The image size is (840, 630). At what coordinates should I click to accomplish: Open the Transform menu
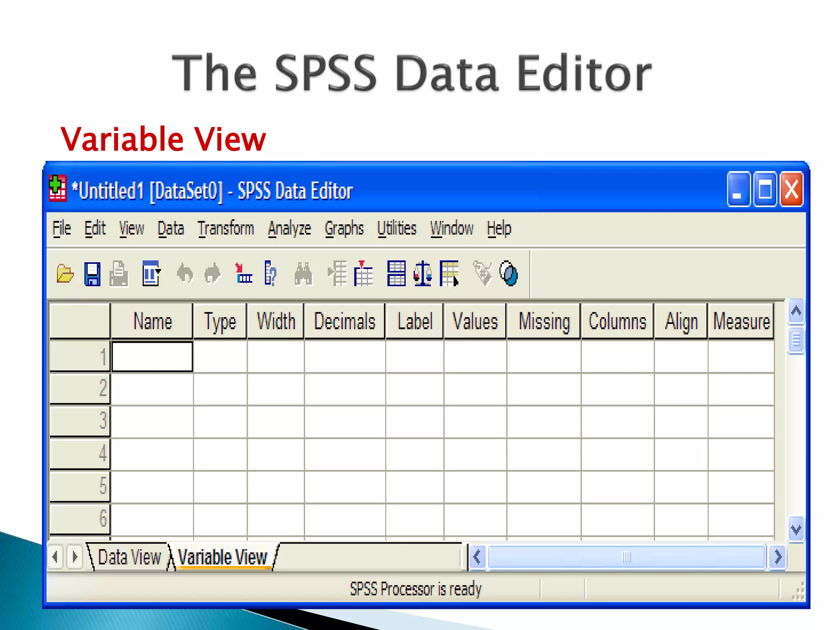tap(226, 228)
